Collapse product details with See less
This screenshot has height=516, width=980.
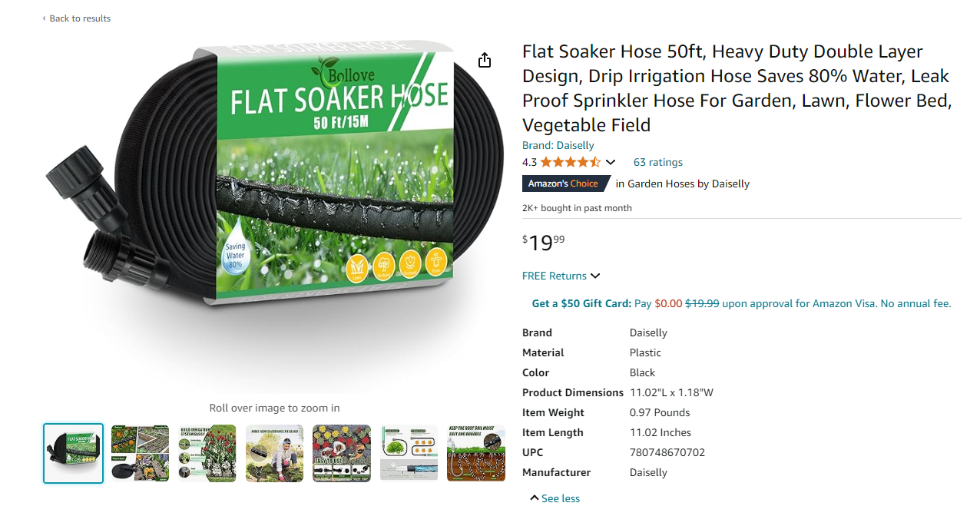point(555,498)
